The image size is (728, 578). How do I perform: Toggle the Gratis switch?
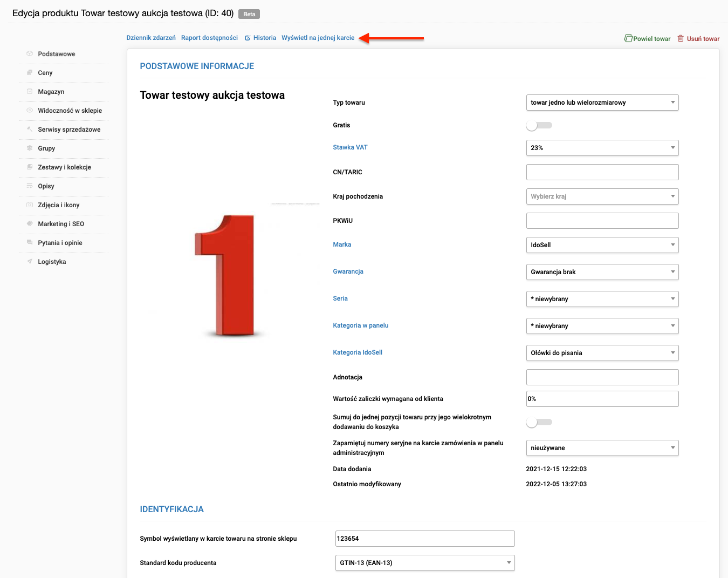539,125
